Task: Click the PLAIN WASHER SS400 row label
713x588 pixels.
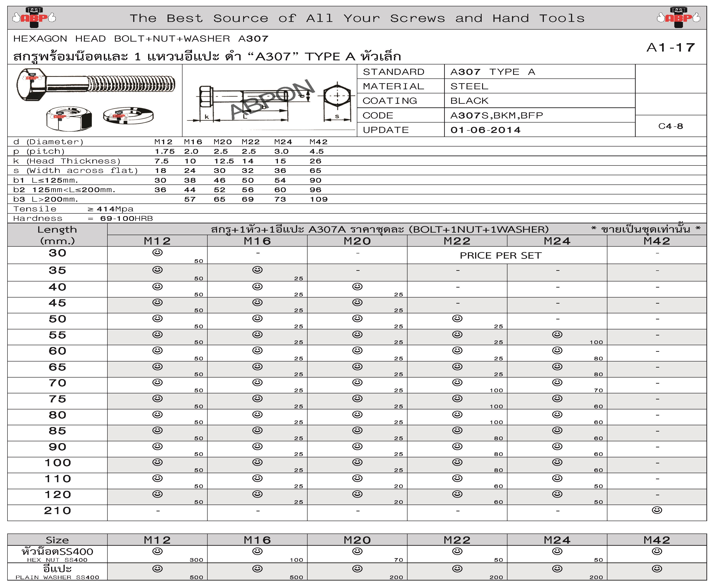Action: pyautogui.click(x=57, y=577)
